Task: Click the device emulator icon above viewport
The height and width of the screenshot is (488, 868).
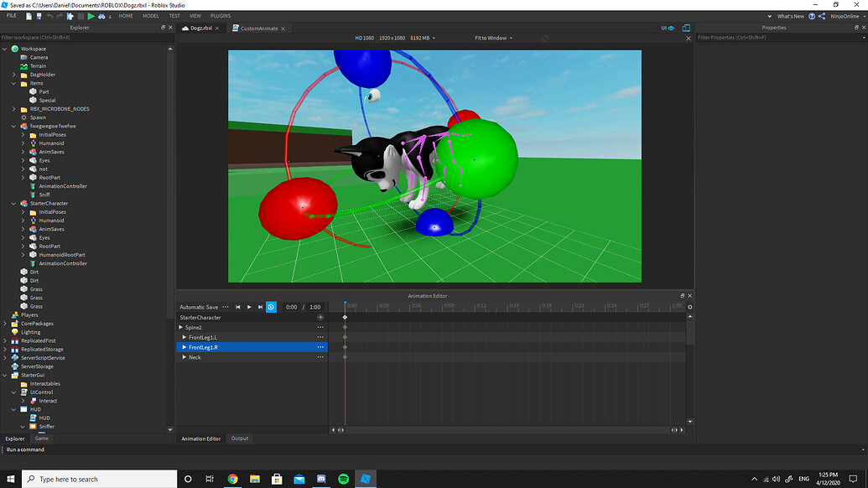Action: pos(686,29)
